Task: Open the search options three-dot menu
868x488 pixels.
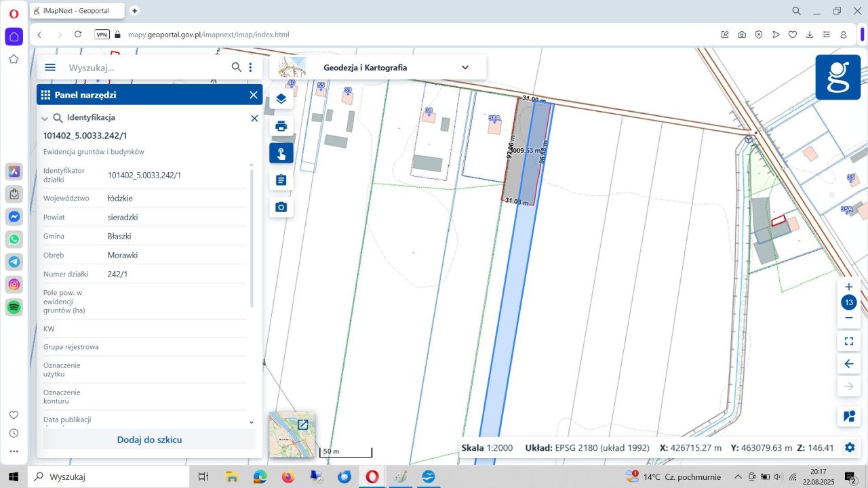Action: tap(250, 67)
